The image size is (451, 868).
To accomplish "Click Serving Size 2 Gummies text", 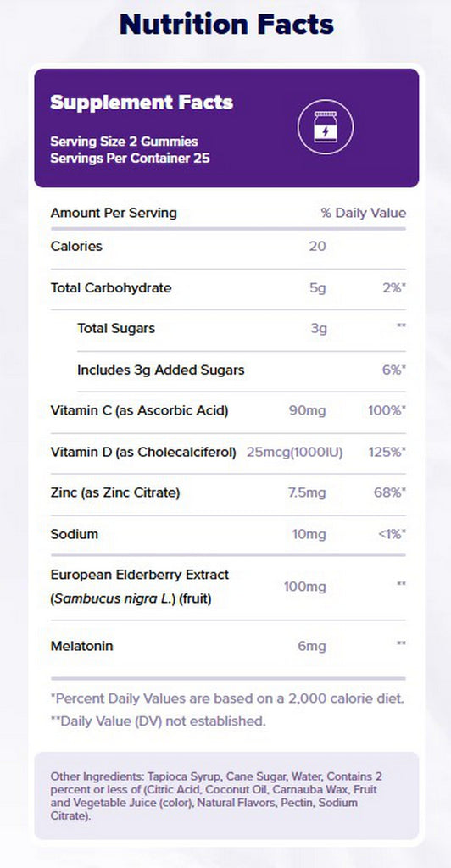I will [124, 142].
